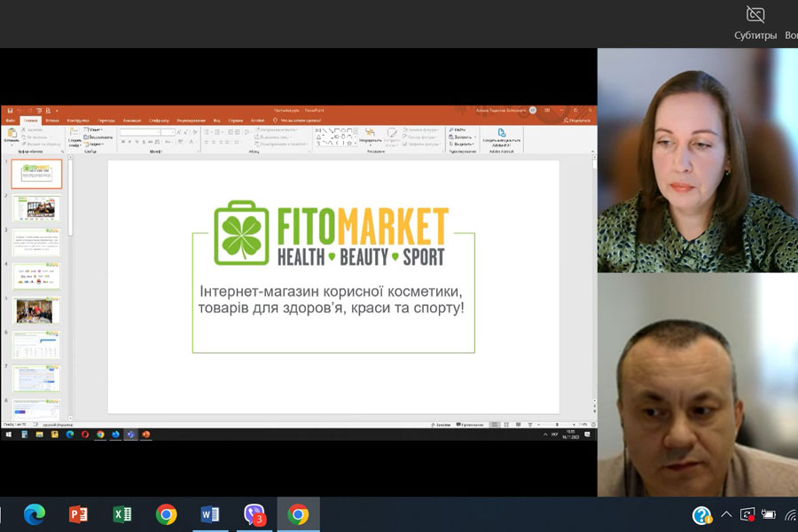This screenshot has height=532, width=798.
Task: Switch to the active Chrome window on taskbar
Action: click(298, 514)
